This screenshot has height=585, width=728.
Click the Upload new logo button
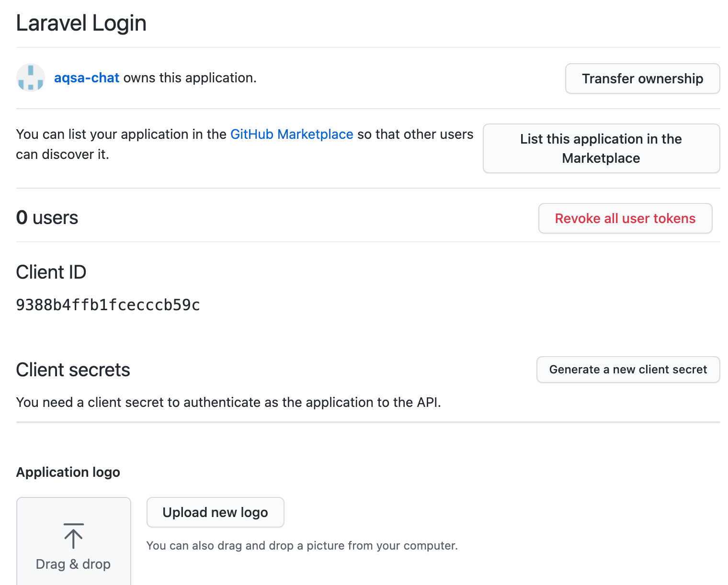[x=216, y=512]
